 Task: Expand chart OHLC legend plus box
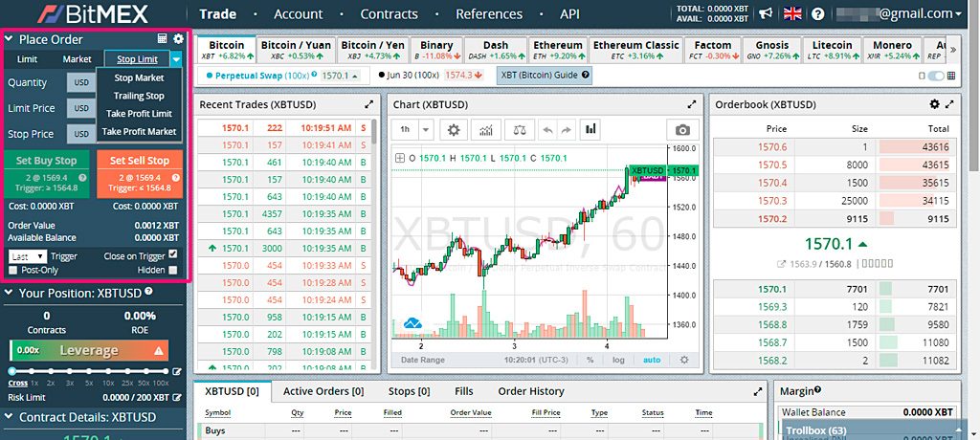point(400,158)
